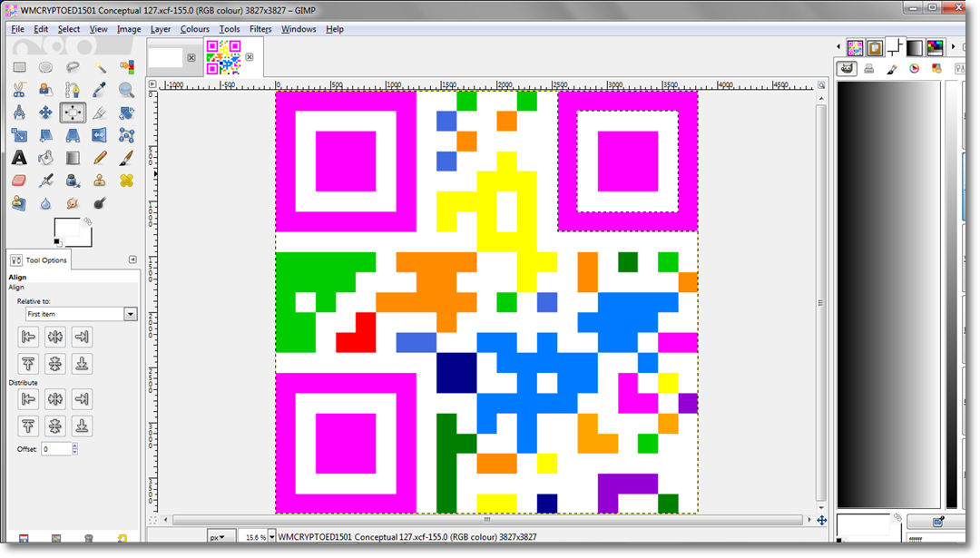980x558 pixels.
Task: Open the image menu triangle above the vertical ruler
Action: click(x=152, y=83)
